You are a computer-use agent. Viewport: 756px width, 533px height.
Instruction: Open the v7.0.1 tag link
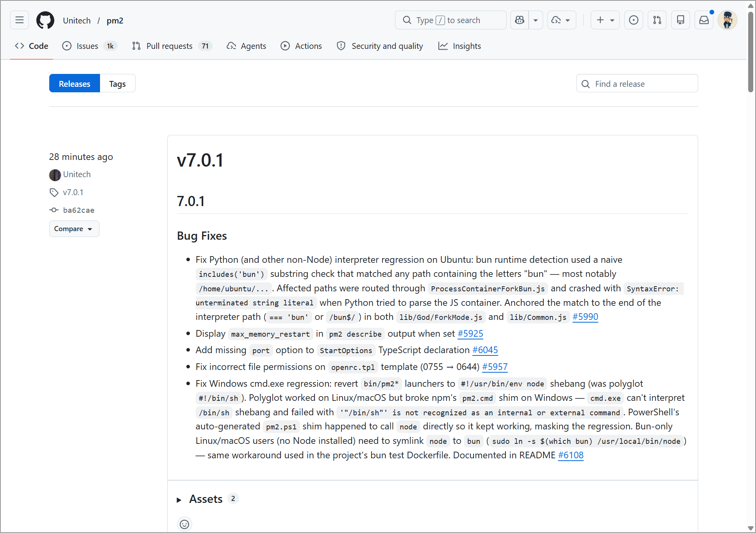click(x=73, y=192)
